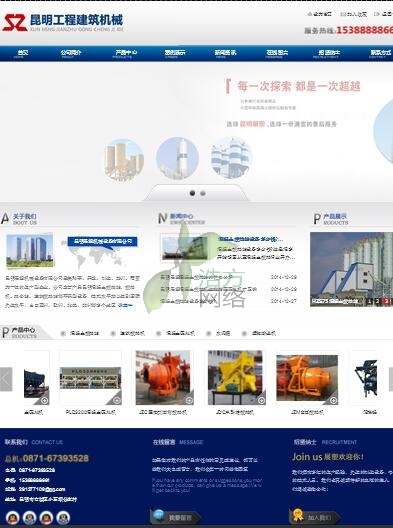Click the circular middle silo image on the banner

click(177, 158)
